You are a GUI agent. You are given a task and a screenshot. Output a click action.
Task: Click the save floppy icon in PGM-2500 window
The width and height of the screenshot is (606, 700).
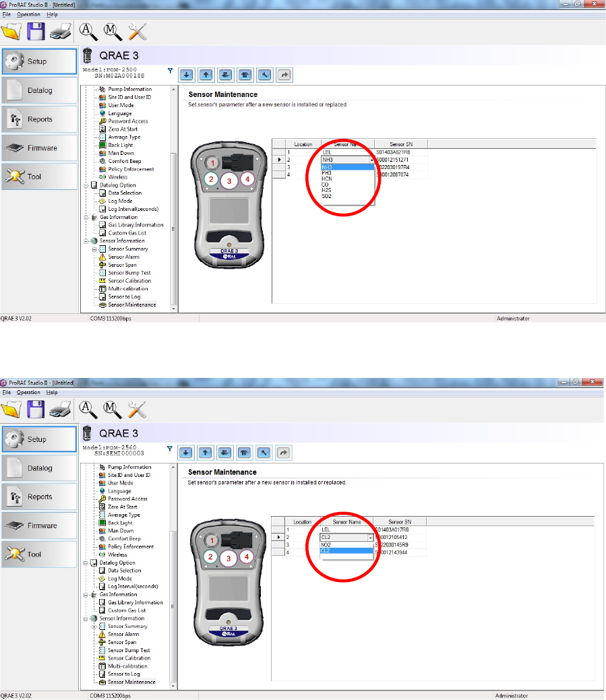36,32
